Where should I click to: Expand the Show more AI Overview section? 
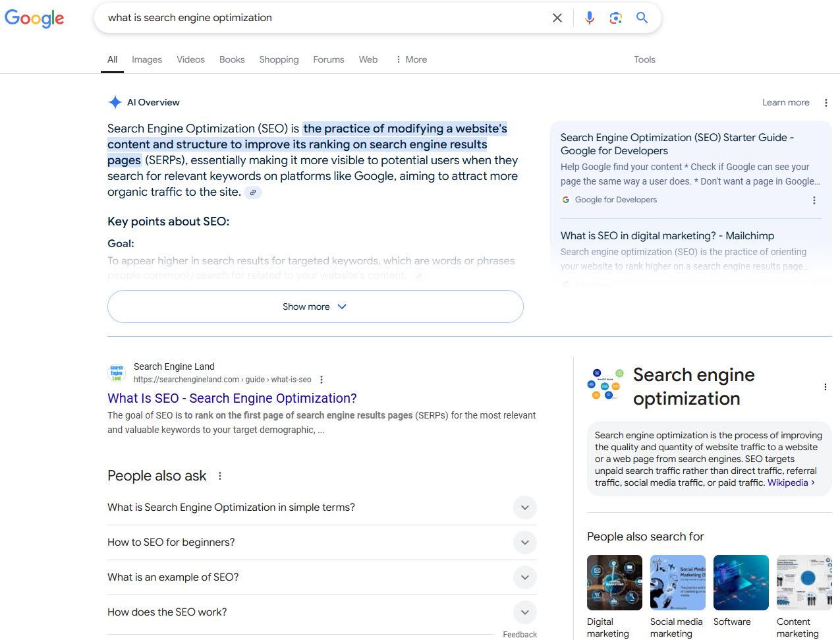[x=315, y=306]
